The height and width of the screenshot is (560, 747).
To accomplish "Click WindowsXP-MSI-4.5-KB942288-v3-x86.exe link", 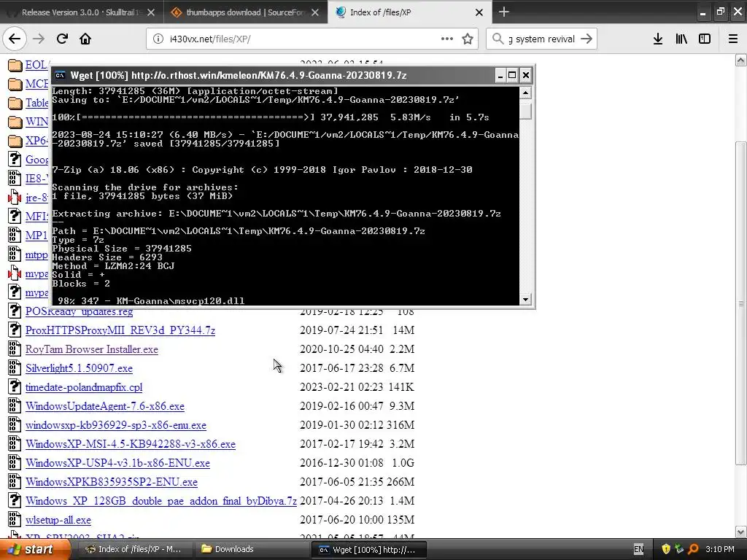I will click(131, 444).
